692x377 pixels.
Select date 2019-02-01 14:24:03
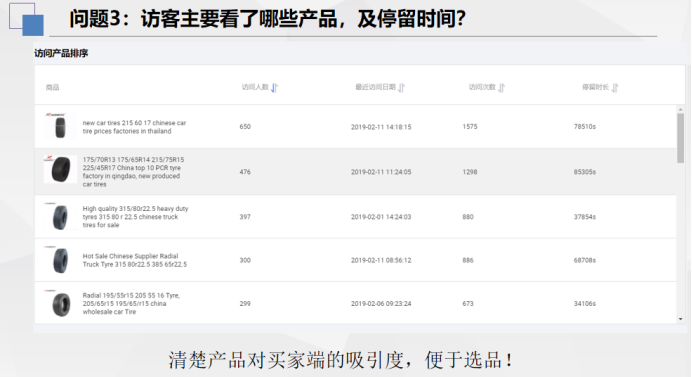[x=381, y=217]
